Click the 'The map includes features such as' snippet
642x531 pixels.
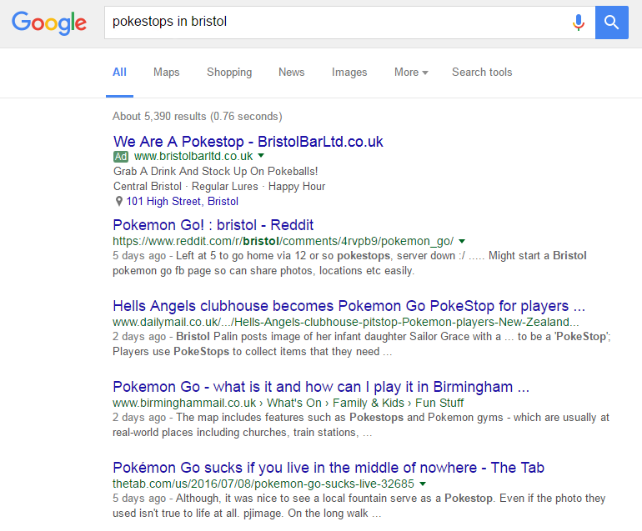361,425
